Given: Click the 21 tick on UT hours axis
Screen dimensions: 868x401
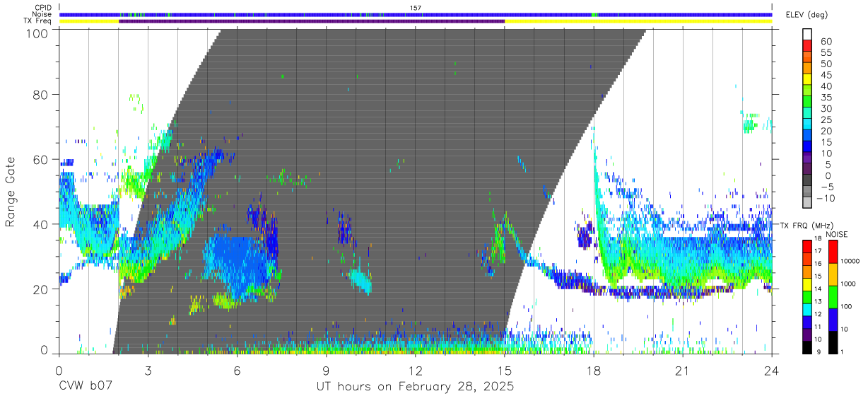Looking at the screenshot, I should click(683, 369).
